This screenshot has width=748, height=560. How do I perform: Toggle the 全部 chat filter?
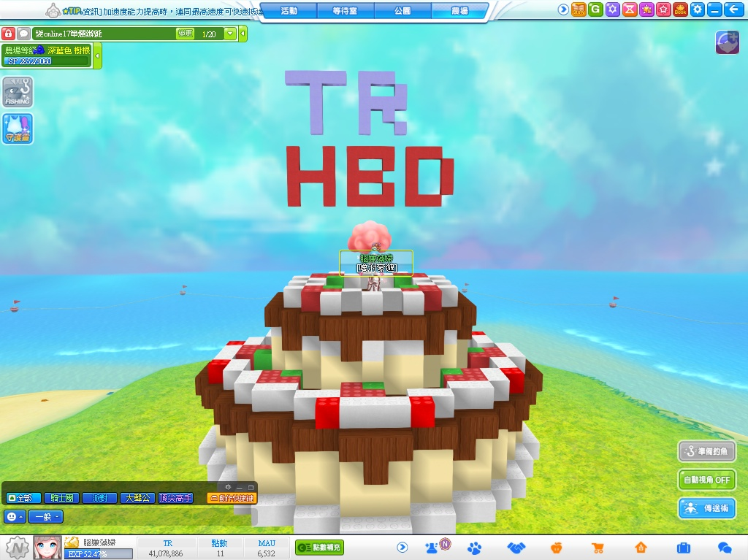23,498
